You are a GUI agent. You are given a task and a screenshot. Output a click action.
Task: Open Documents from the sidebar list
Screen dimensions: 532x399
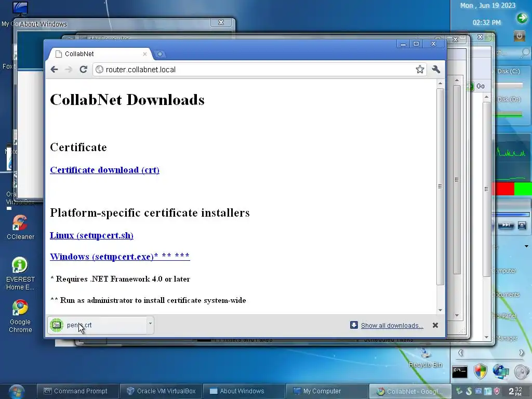(506, 295)
